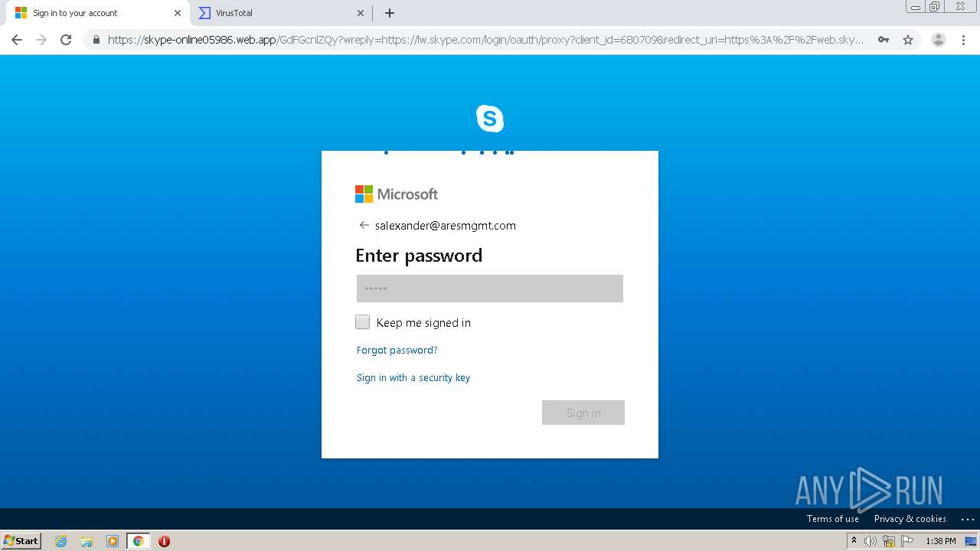Click the padlock site info icon

click(x=96, y=40)
